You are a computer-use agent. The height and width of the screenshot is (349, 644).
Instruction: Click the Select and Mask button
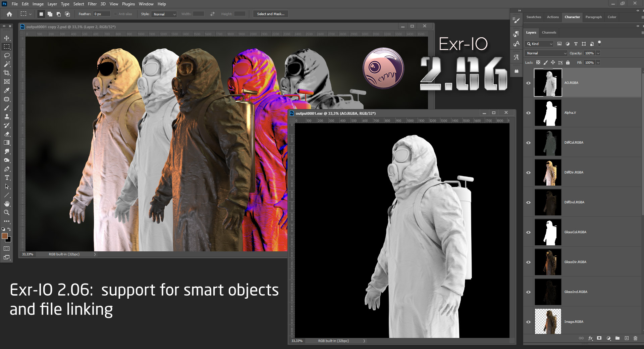(271, 14)
